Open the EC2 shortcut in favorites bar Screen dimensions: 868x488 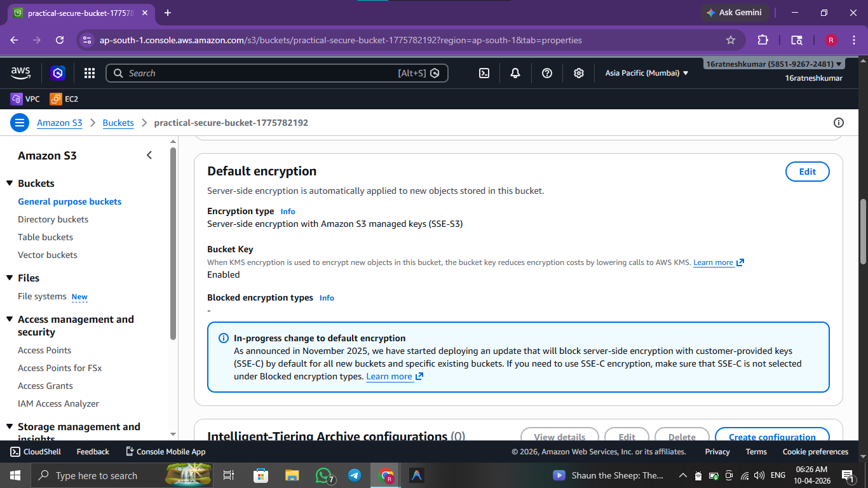coord(64,99)
